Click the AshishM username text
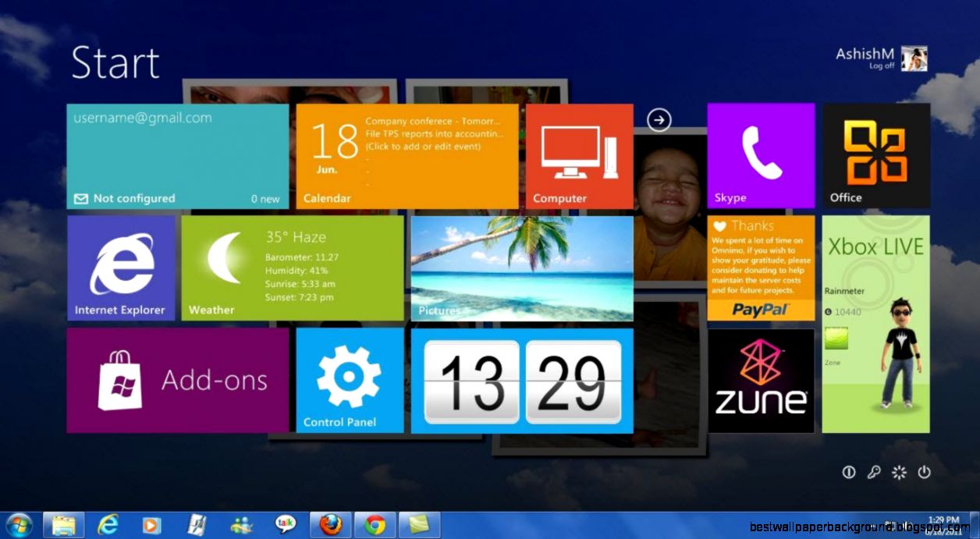980x539 pixels. pyautogui.click(x=865, y=54)
